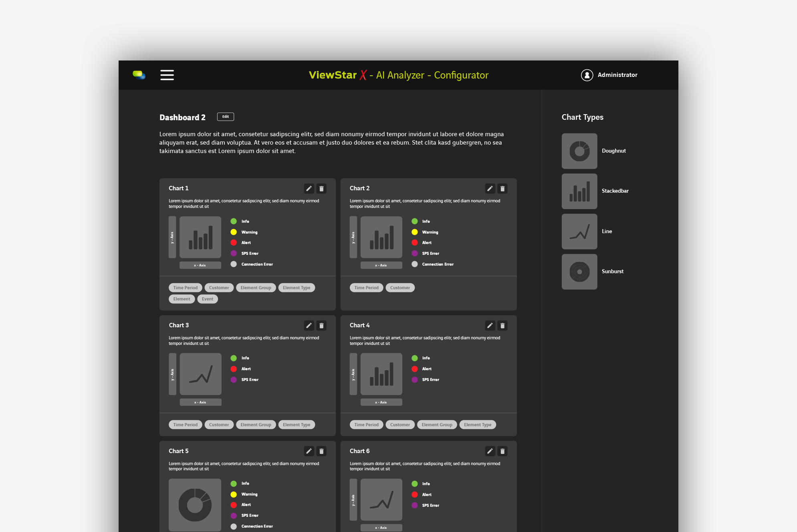Viewport: 797px width, 532px height.
Task: Select the Stackedbar chart type icon
Action: (579, 191)
